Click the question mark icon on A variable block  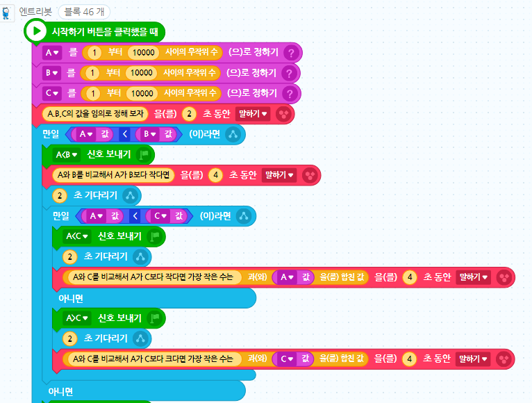coord(291,53)
